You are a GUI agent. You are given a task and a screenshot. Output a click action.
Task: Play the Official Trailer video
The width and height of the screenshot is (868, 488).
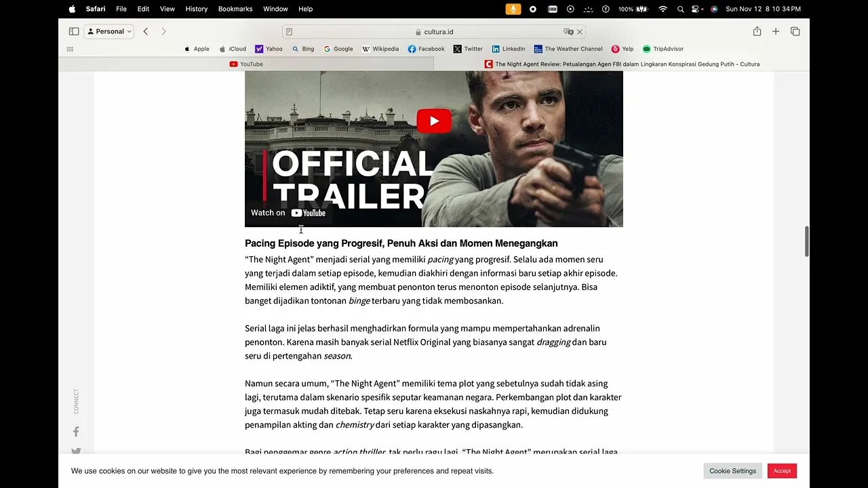click(x=434, y=121)
